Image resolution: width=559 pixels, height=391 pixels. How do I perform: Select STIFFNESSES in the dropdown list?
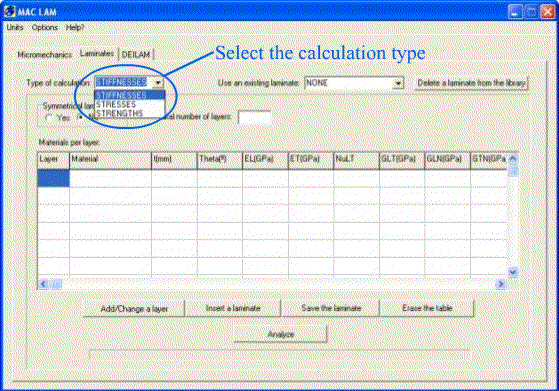(130, 95)
